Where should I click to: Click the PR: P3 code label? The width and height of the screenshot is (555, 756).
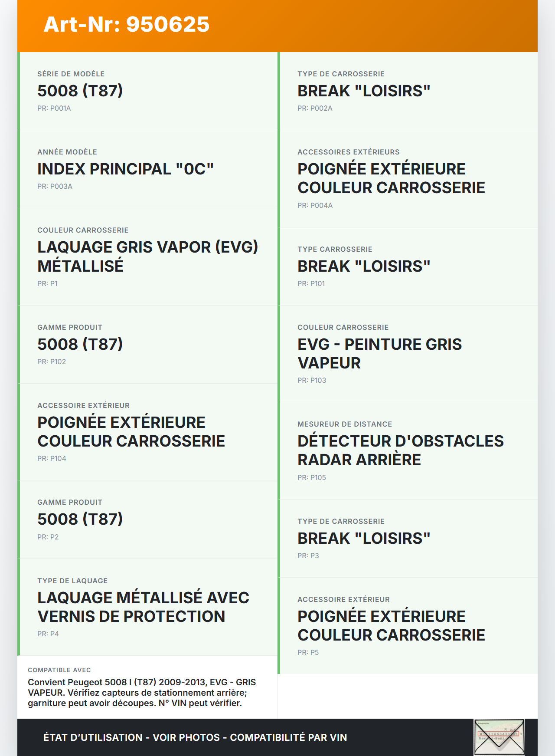click(308, 555)
